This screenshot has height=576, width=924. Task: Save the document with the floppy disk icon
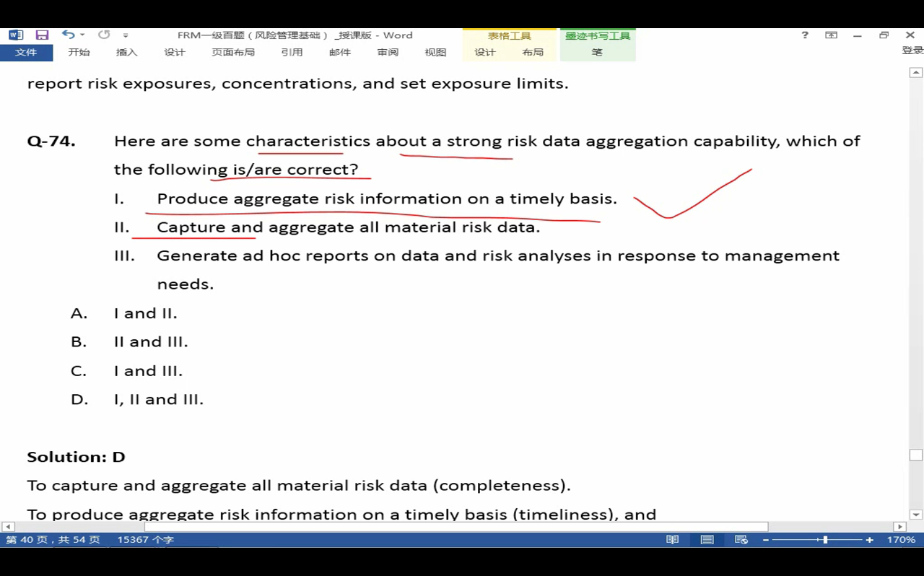tap(42, 35)
